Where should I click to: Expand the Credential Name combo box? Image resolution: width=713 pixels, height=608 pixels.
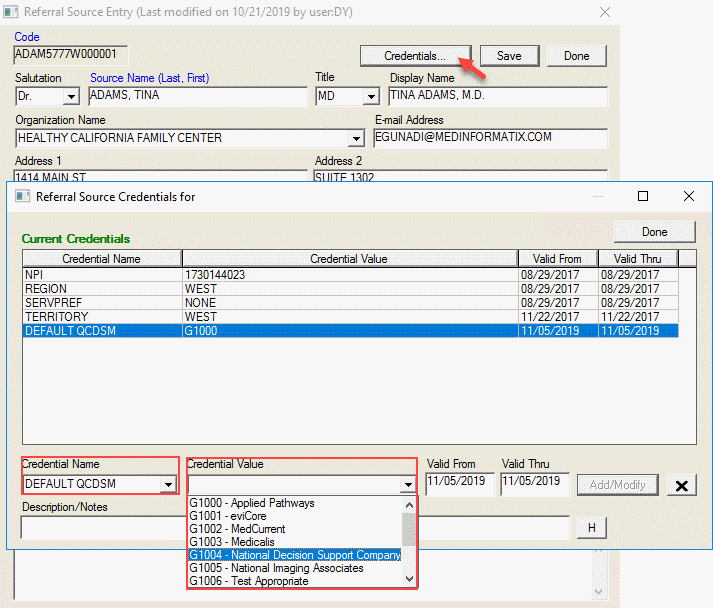tap(167, 485)
